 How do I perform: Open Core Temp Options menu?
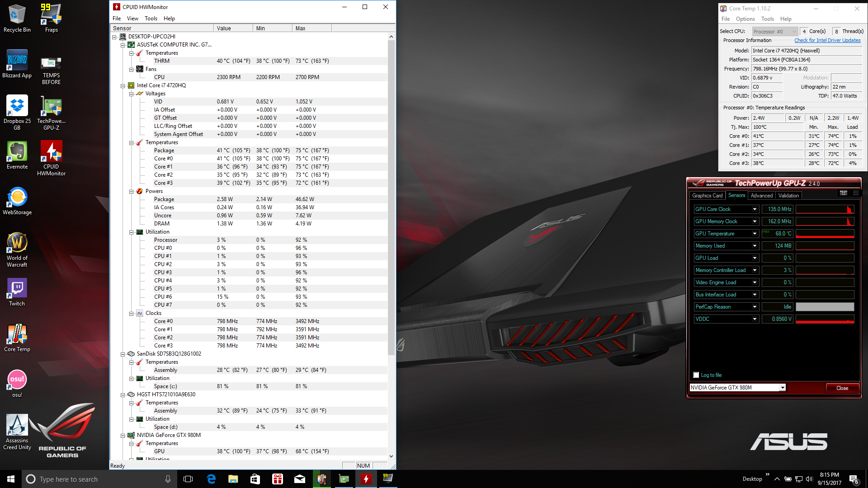point(745,19)
